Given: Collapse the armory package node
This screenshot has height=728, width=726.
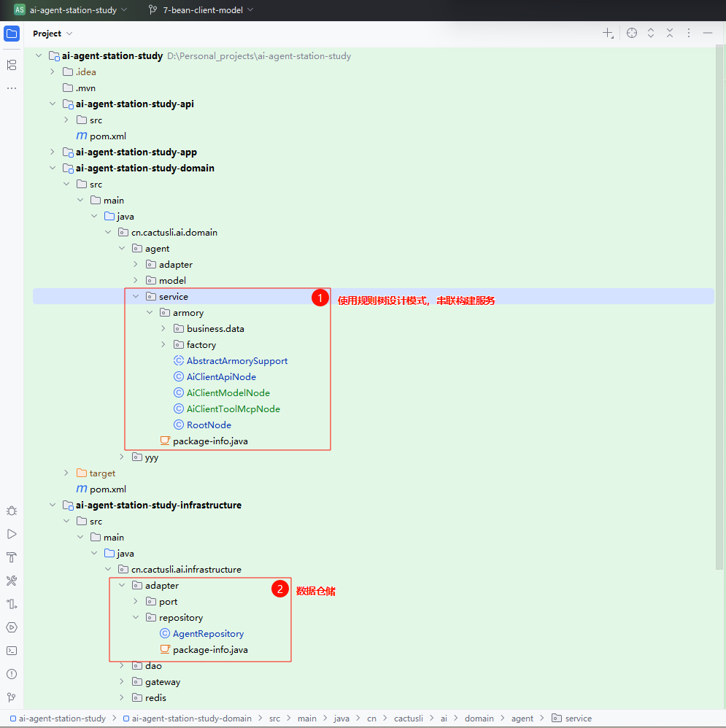Looking at the screenshot, I should (150, 313).
